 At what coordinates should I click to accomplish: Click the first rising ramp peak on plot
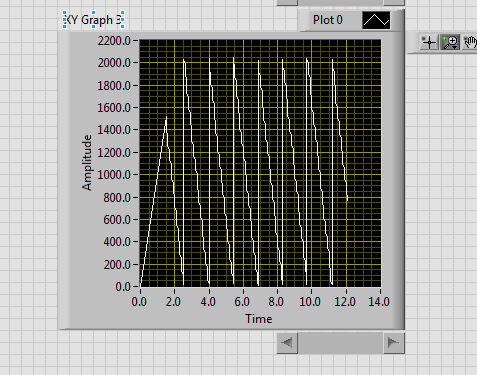(x=166, y=117)
